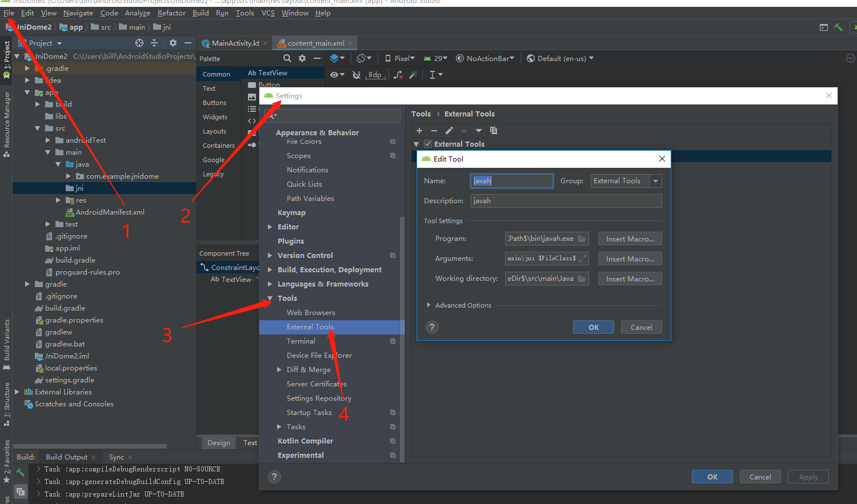Expand the Editor settings category
This screenshot has width=857, height=504.
coord(270,227)
